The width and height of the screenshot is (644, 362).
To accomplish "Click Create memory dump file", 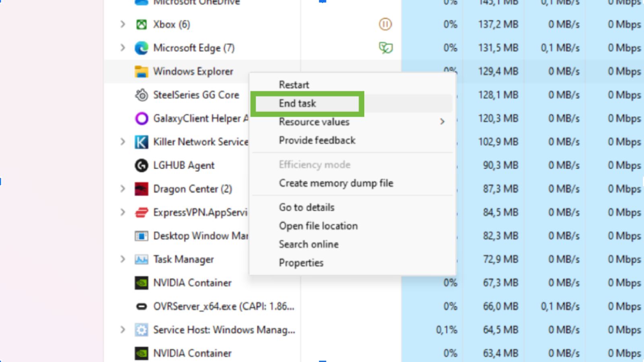I will pos(336,183).
